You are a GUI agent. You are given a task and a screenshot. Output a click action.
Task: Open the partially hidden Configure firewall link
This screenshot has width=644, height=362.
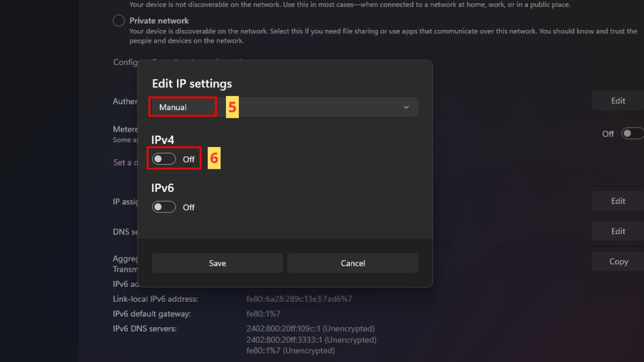pos(125,62)
